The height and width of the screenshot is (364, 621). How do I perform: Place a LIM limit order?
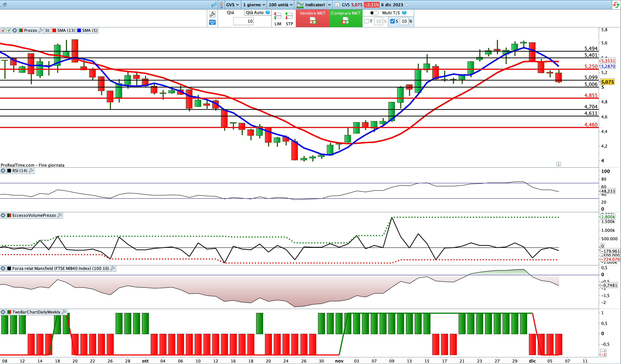click(278, 19)
